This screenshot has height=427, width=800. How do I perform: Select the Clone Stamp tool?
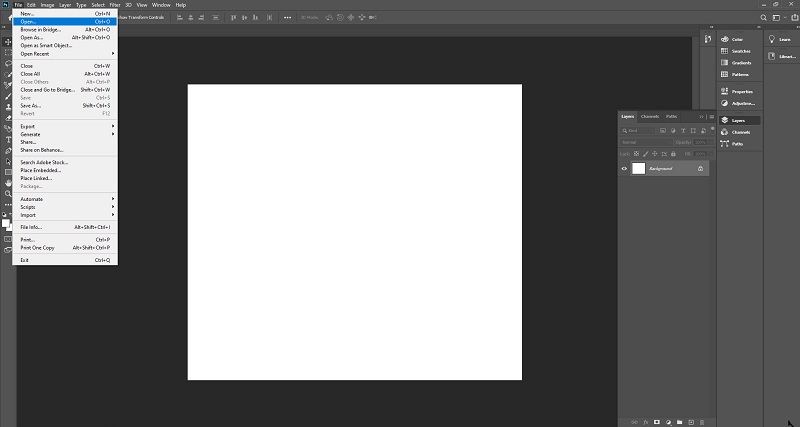click(8, 107)
